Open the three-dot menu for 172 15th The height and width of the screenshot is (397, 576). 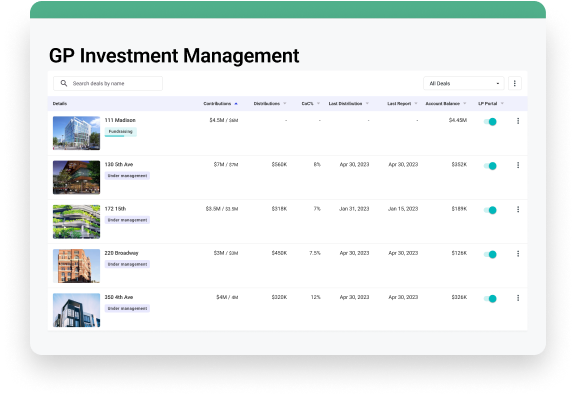coord(518,209)
